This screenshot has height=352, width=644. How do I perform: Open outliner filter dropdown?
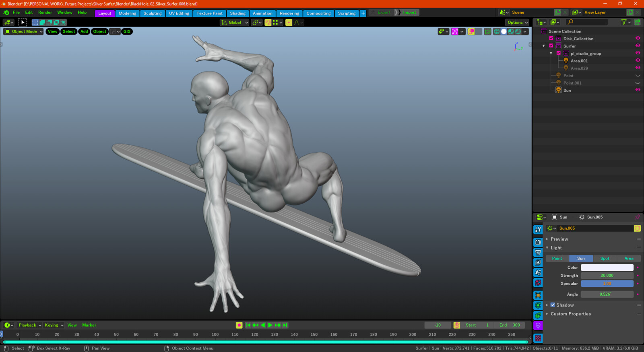626,22
